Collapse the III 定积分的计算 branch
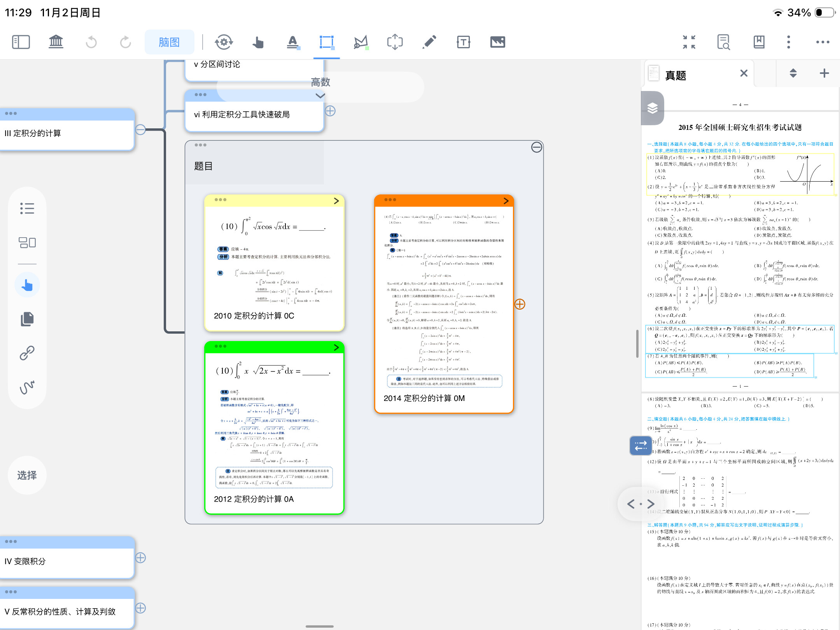This screenshot has width=840, height=630. point(140,130)
